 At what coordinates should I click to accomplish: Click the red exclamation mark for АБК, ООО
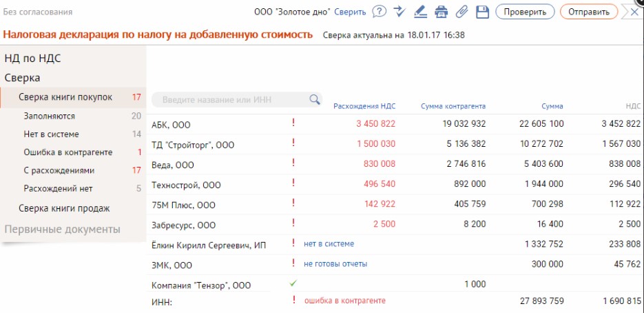pos(293,123)
